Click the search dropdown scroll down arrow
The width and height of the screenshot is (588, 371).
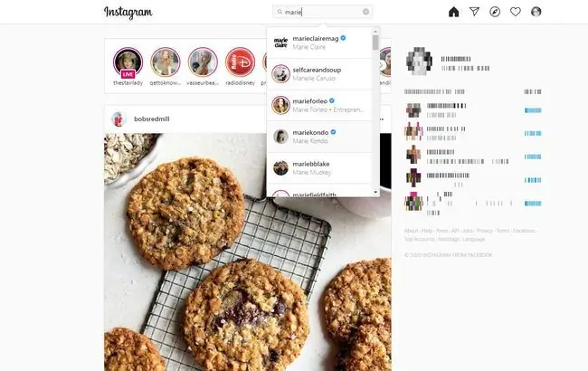pos(375,192)
